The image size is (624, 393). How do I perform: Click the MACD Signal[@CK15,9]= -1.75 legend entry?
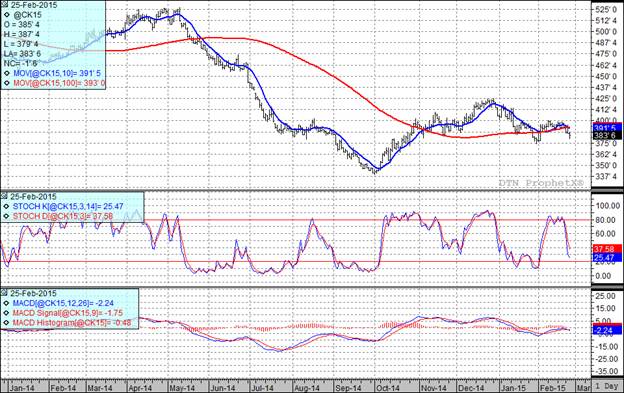pyautogui.click(x=68, y=313)
